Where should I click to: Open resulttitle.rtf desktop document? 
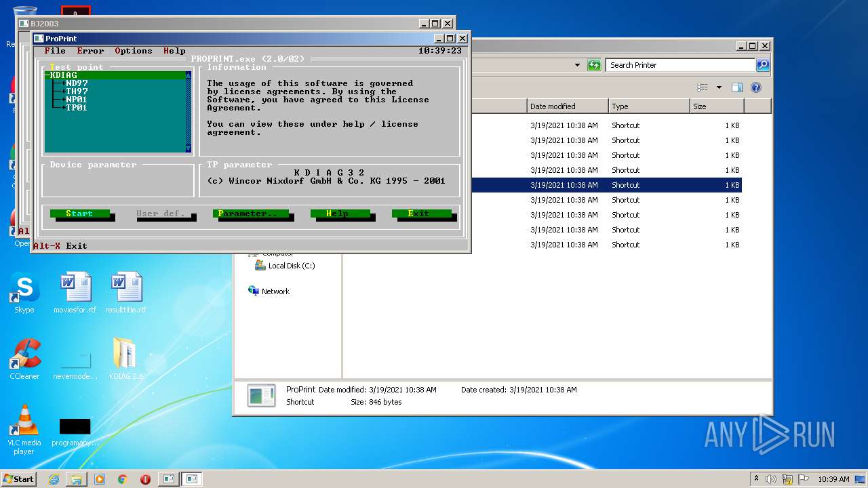click(x=126, y=293)
